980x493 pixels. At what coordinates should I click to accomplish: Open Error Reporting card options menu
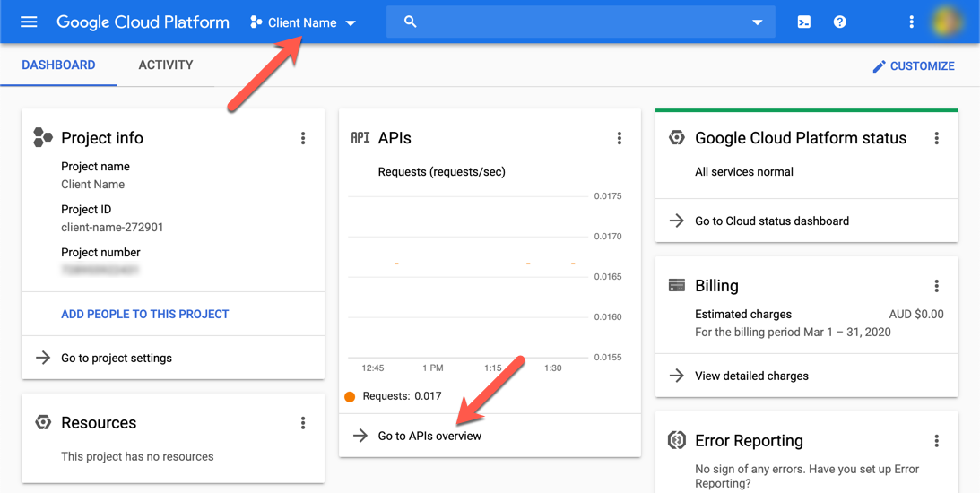[x=936, y=441]
